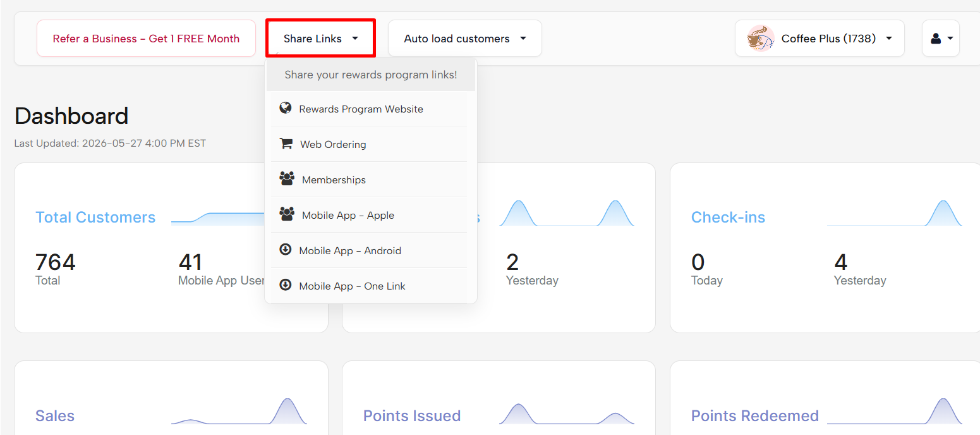Open the Points Redeemed card title
The height and width of the screenshot is (435, 980).
tap(755, 415)
